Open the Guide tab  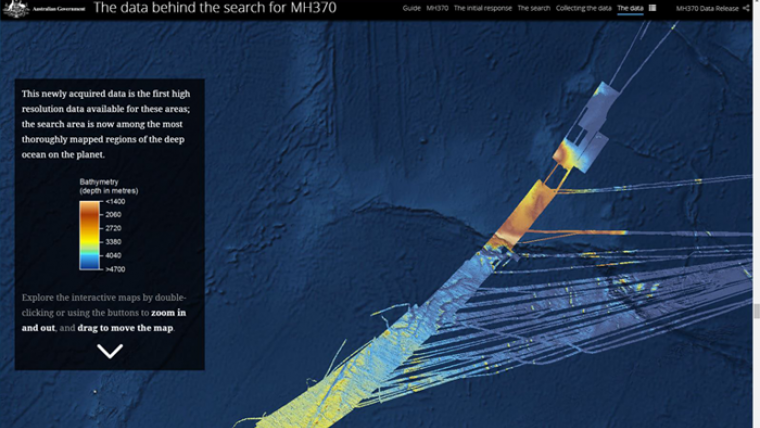click(411, 8)
